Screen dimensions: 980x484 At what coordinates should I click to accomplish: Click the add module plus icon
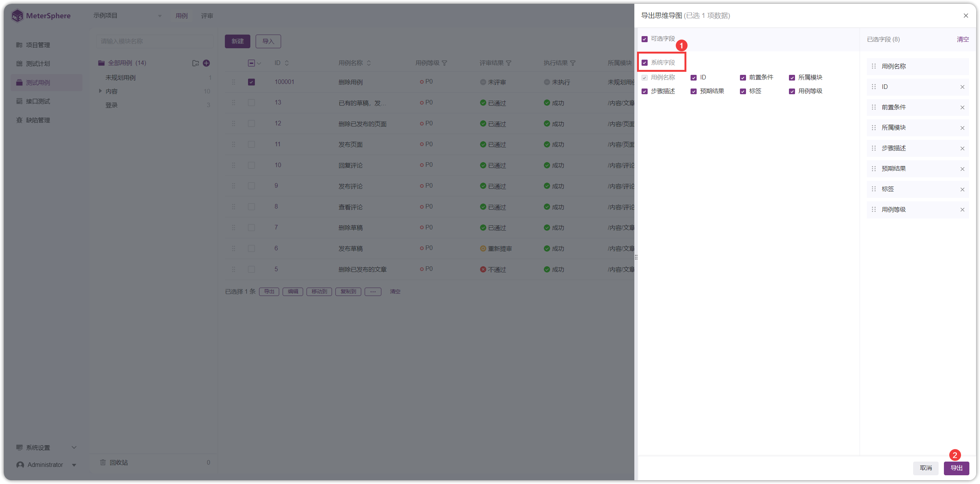206,63
